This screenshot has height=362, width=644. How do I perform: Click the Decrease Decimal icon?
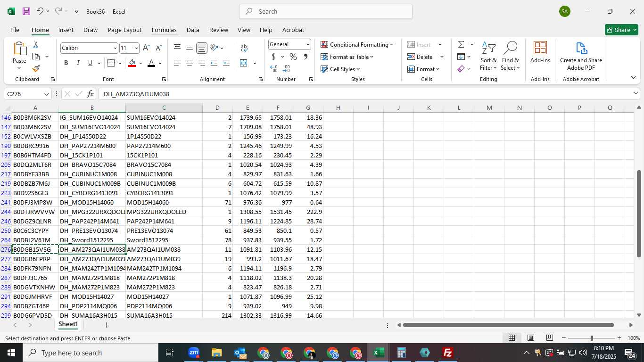tap(286, 69)
